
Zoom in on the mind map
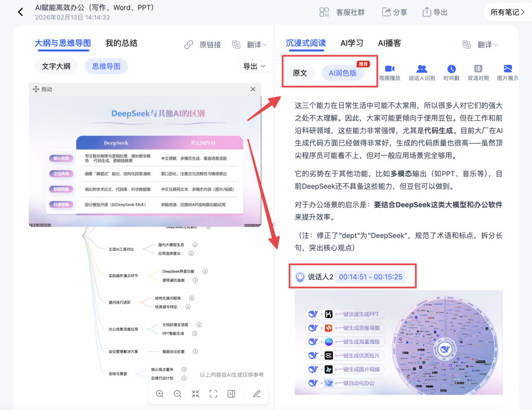160,394
